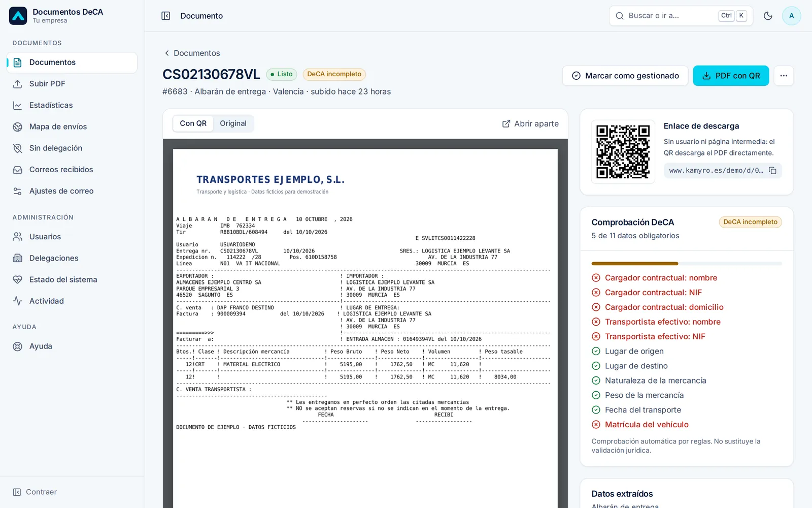Click the document preview page
Image resolution: width=812 pixels, height=508 pixels.
pyautogui.click(x=365, y=328)
